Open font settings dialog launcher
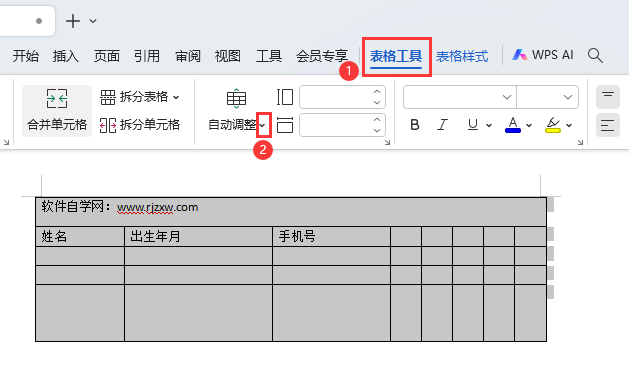The height and width of the screenshot is (384, 629). (580, 142)
